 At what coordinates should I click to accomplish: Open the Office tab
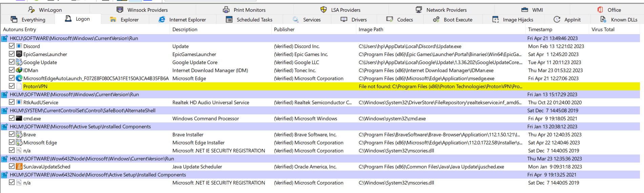pos(609,10)
